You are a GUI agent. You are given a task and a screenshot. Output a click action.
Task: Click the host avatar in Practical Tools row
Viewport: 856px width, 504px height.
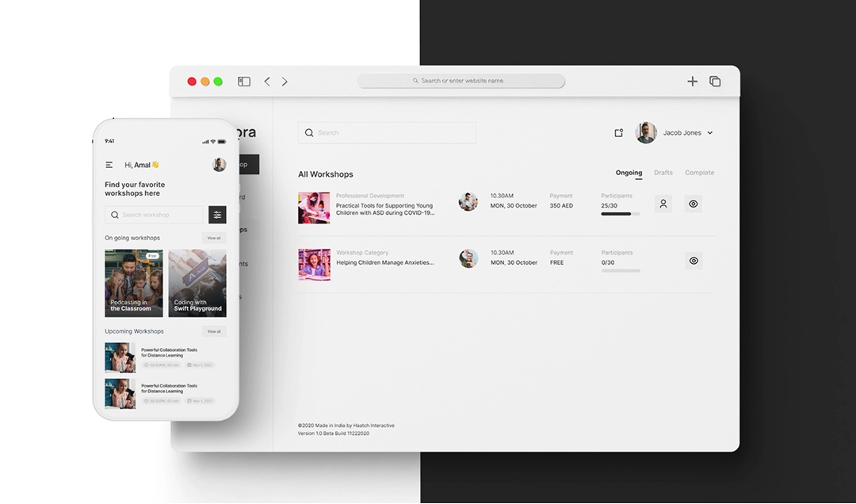(468, 201)
